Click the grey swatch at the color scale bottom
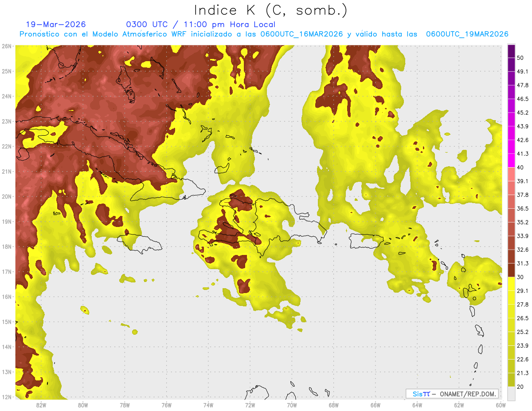Screen dimensions: 532x411 [x=511, y=393]
